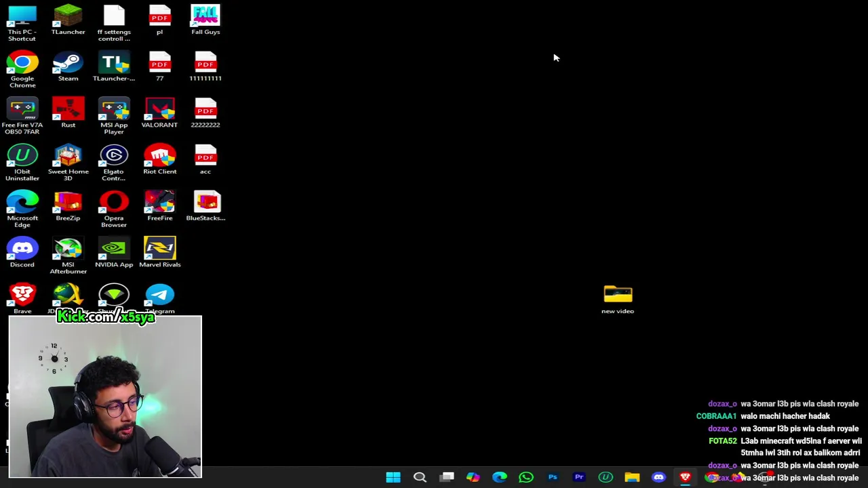Switch to Discord in the taskbar
The width and height of the screenshot is (868, 488).
658,477
